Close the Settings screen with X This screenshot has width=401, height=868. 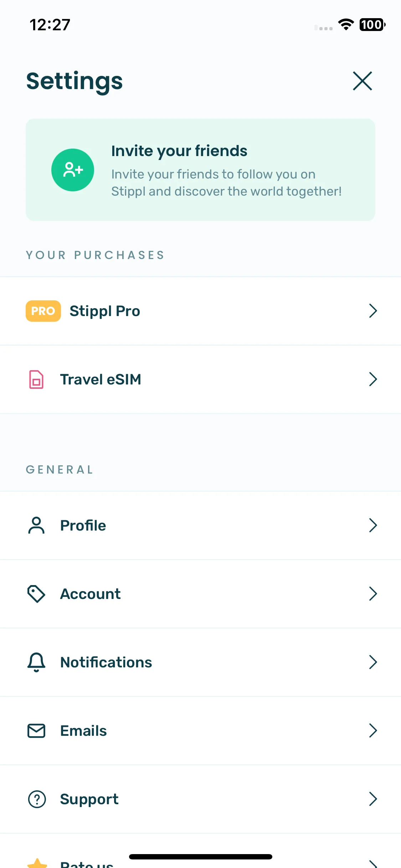pyautogui.click(x=363, y=81)
